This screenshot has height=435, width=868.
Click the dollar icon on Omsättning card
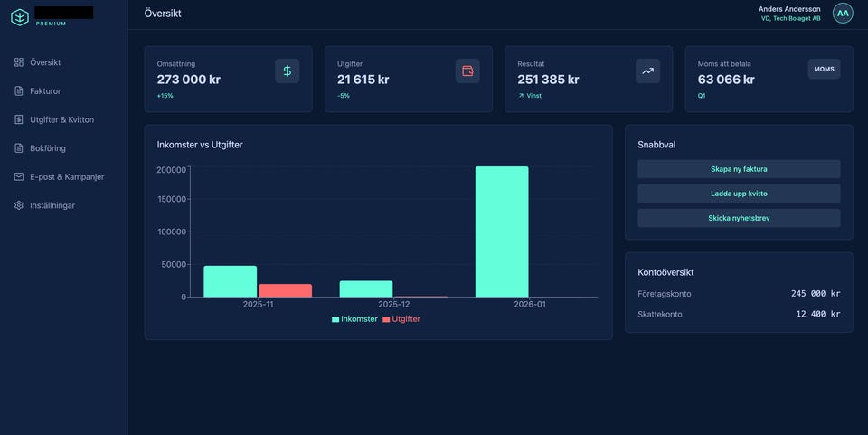pos(288,71)
